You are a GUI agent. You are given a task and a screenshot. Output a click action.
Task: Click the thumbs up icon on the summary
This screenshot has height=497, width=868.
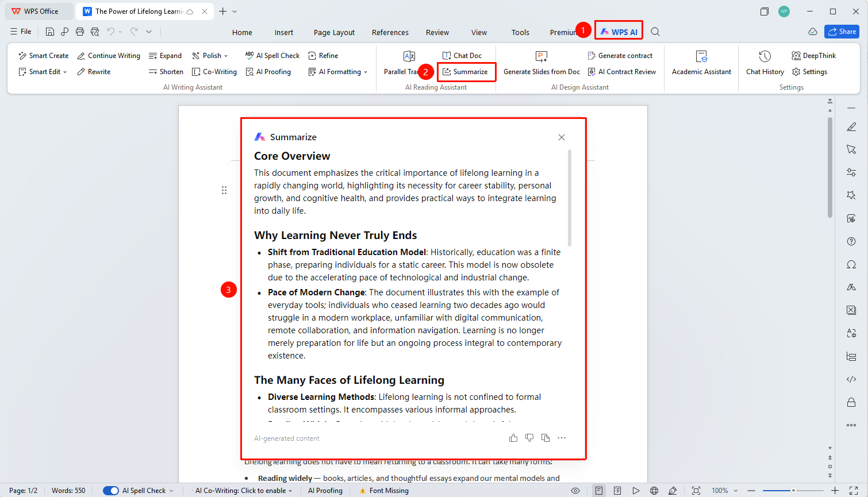tap(513, 438)
